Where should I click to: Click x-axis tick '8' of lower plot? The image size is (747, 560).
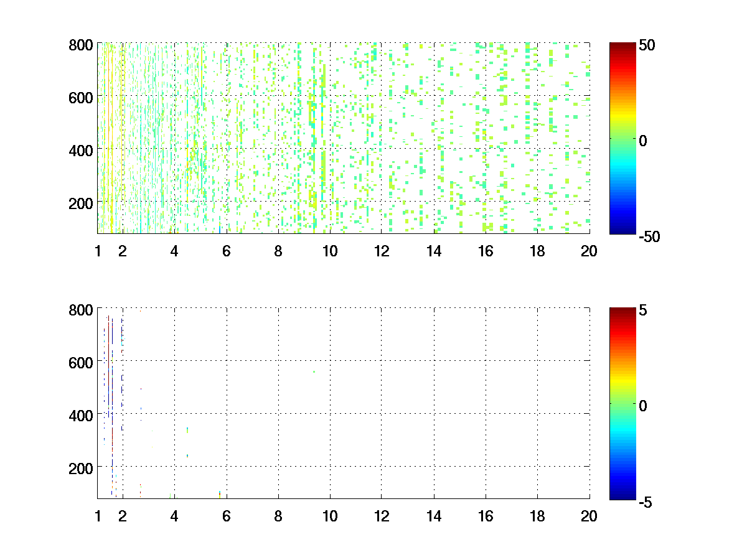pos(278,516)
